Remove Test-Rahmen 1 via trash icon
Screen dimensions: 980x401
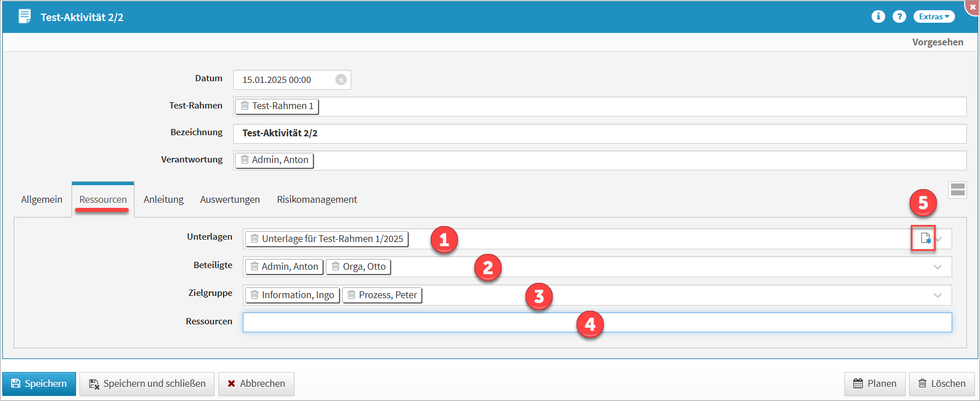[245, 106]
